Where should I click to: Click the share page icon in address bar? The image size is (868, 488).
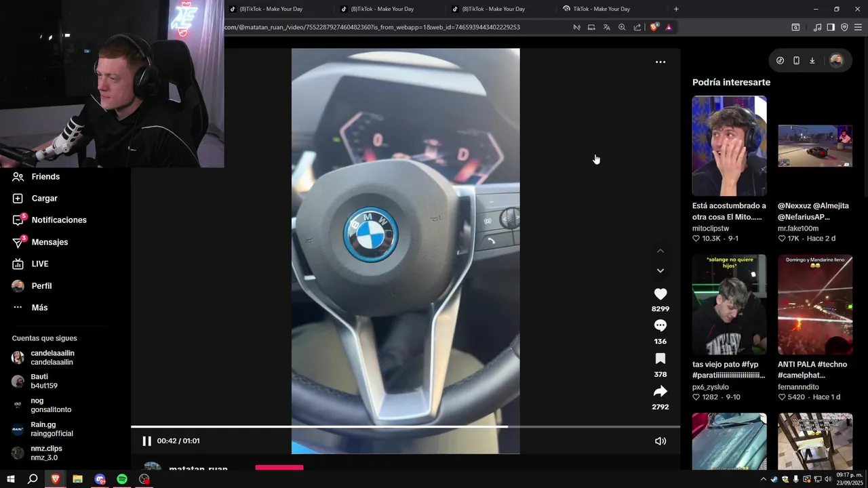click(x=637, y=27)
